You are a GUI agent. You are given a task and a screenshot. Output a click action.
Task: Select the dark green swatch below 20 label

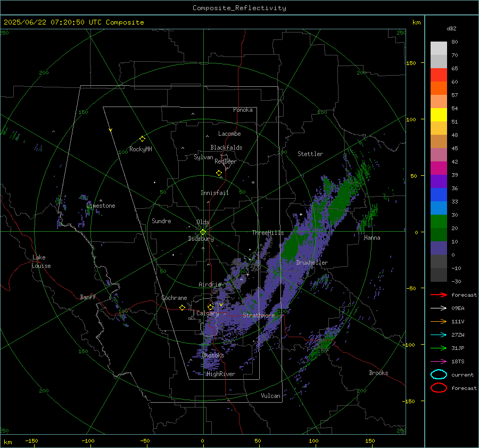click(x=439, y=234)
